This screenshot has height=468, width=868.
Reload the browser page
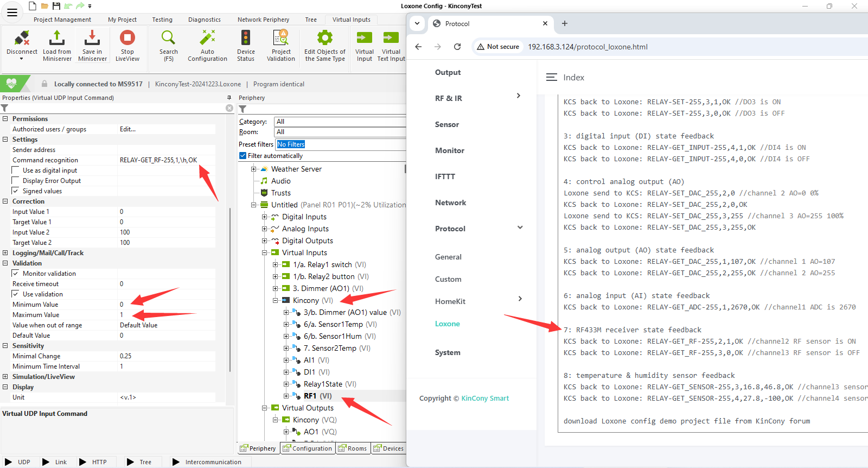(457, 47)
